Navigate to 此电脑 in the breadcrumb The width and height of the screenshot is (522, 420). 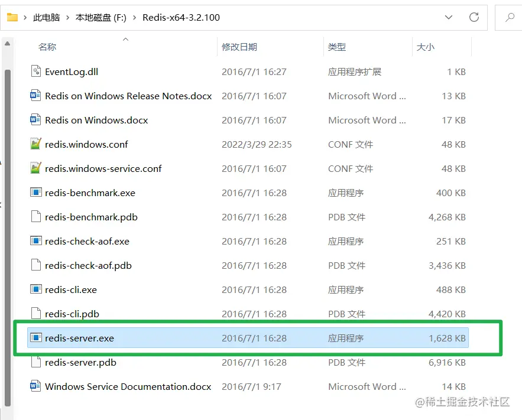pyautogui.click(x=46, y=17)
